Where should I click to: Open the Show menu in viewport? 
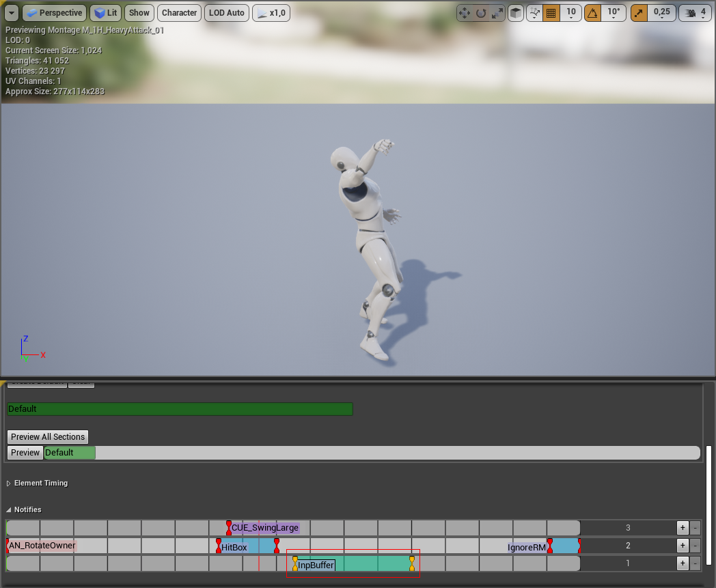[x=139, y=13]
